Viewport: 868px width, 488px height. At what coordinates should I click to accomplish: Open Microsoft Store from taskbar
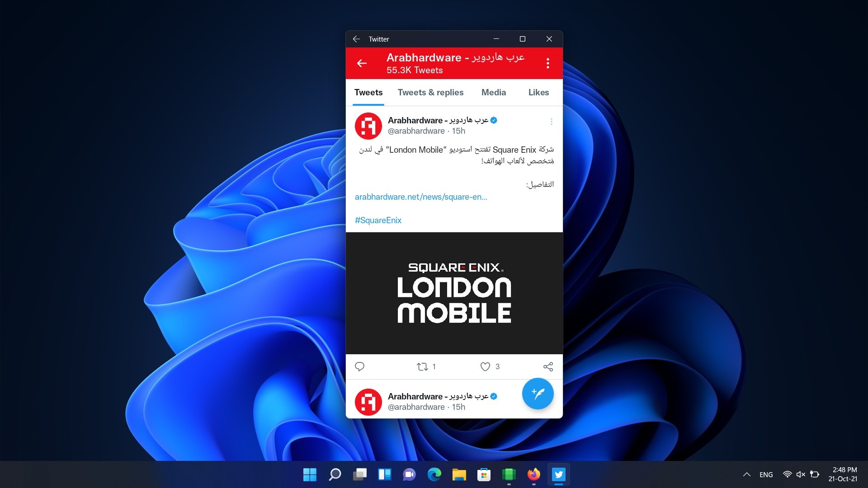pyautogui.click(x=484, y=474)
